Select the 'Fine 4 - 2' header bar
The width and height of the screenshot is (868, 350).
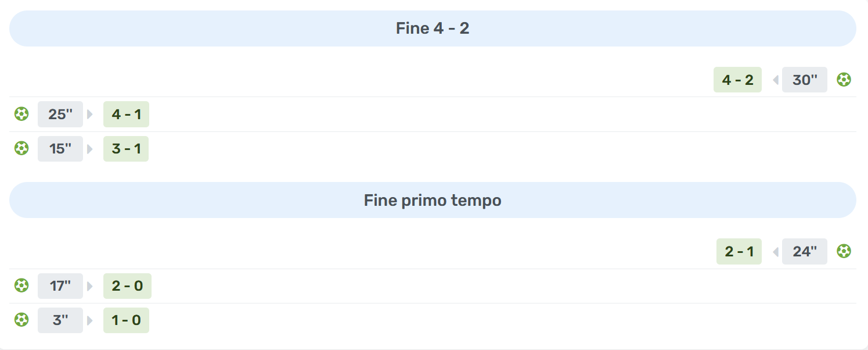433,28
